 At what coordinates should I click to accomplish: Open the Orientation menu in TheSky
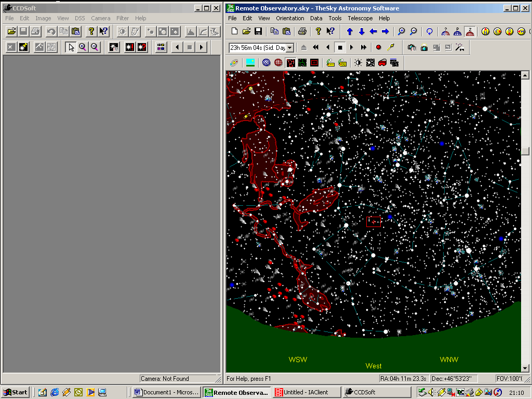point(290,18)
